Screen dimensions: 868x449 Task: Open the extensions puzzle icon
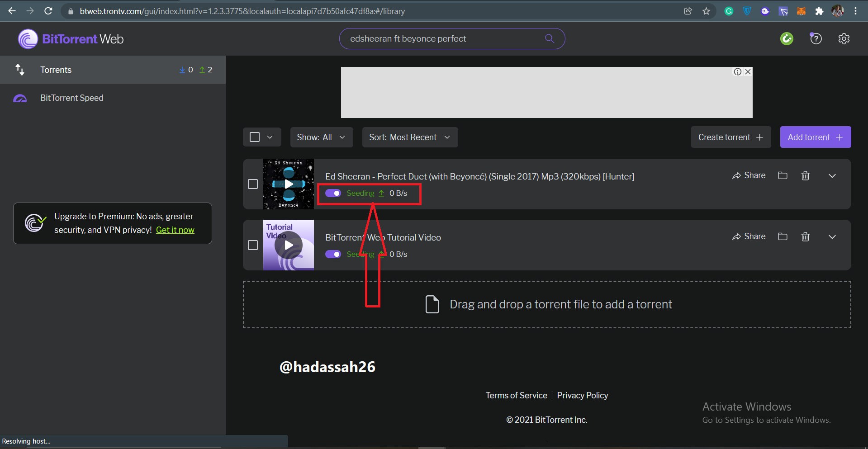[x=819, y=11]
